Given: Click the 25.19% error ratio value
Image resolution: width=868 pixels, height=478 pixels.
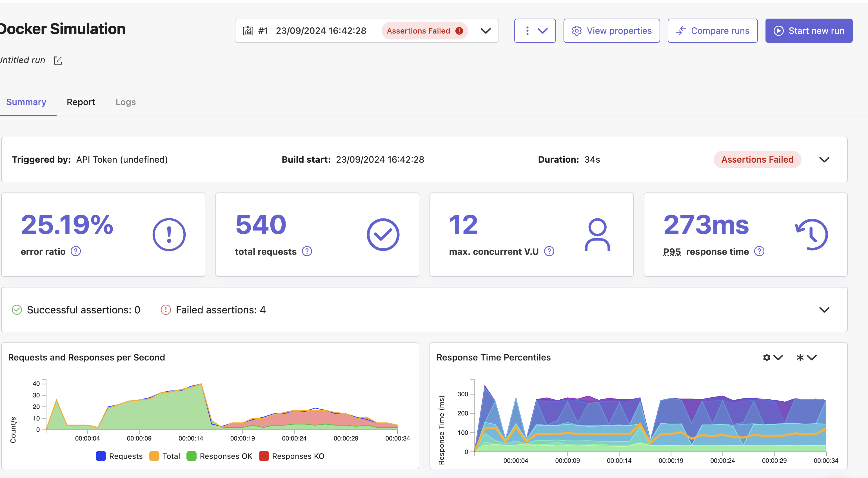Looking at the screenshot, I should pos(67,225).
